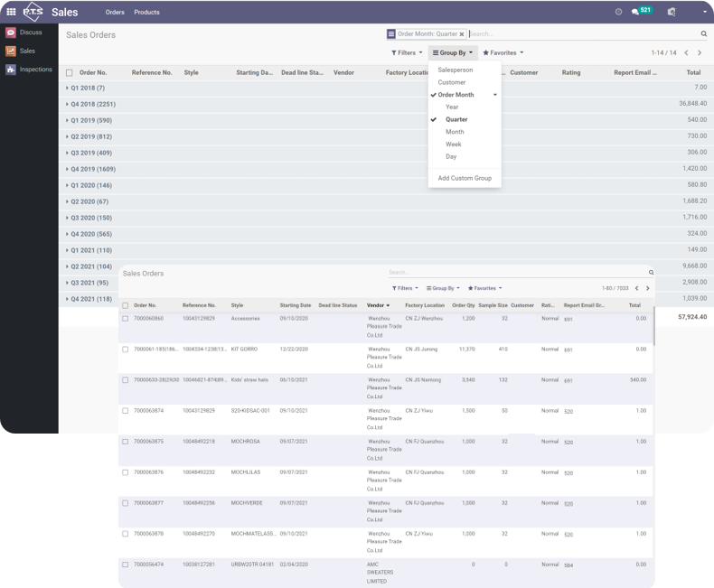Select the checkbox for order 7000063875
The width and height of the screenshot is (714, 588).
(126, 442)
